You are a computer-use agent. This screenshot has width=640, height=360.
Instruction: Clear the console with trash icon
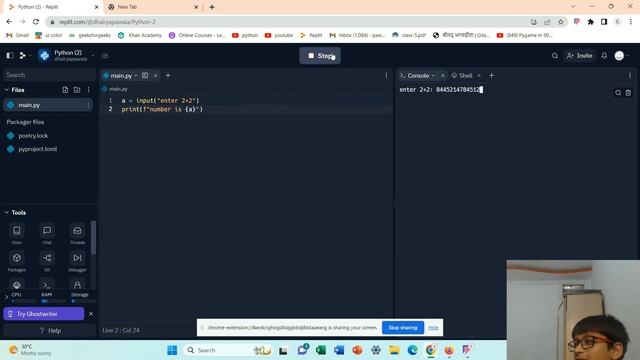[x=629, y=93]
